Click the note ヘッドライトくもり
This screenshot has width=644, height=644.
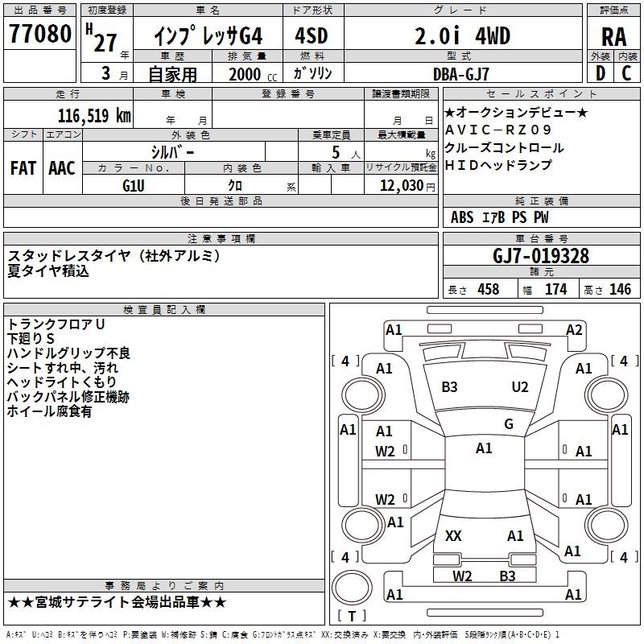coord(62,382)
